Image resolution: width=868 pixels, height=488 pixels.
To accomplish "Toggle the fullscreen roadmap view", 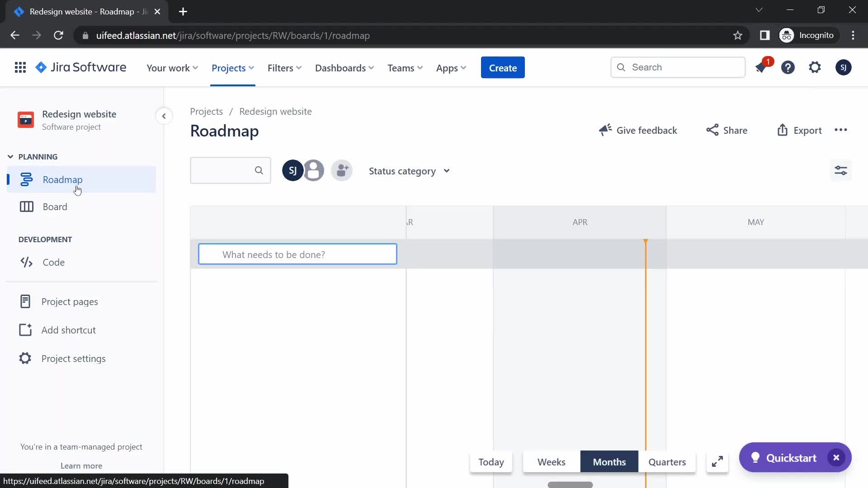I will [x=717, y=462].
